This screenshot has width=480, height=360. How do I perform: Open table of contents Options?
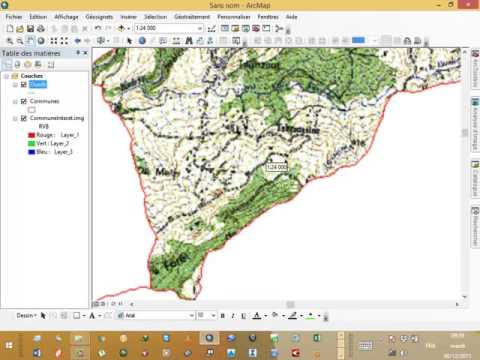[51, 64]
